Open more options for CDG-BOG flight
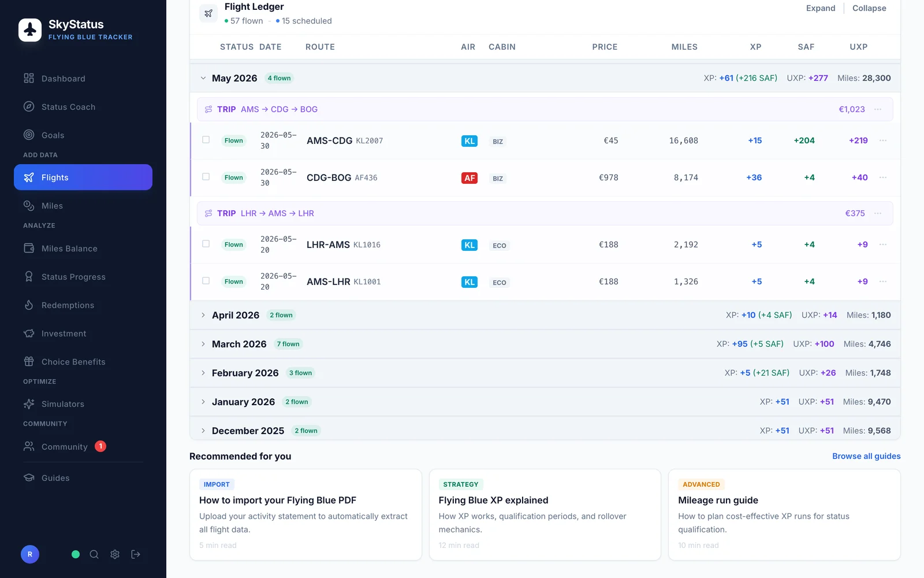 (x=883, y=177)
